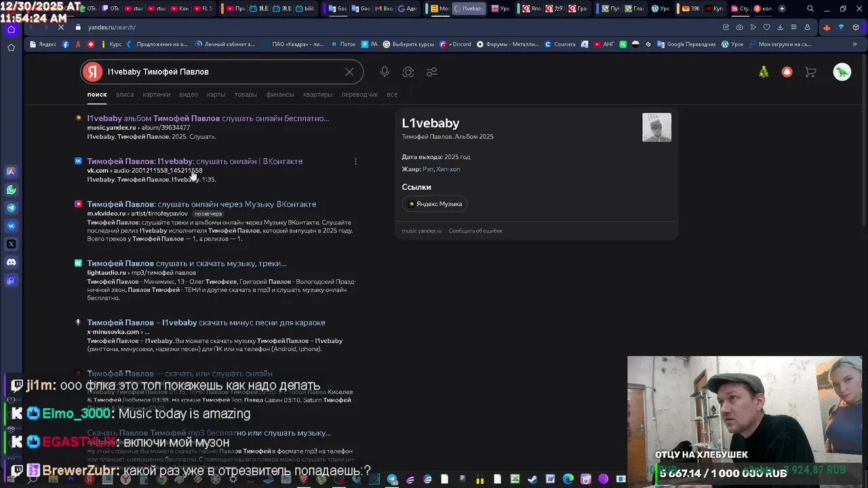Switch to the товары search tab

click(245, 94)
